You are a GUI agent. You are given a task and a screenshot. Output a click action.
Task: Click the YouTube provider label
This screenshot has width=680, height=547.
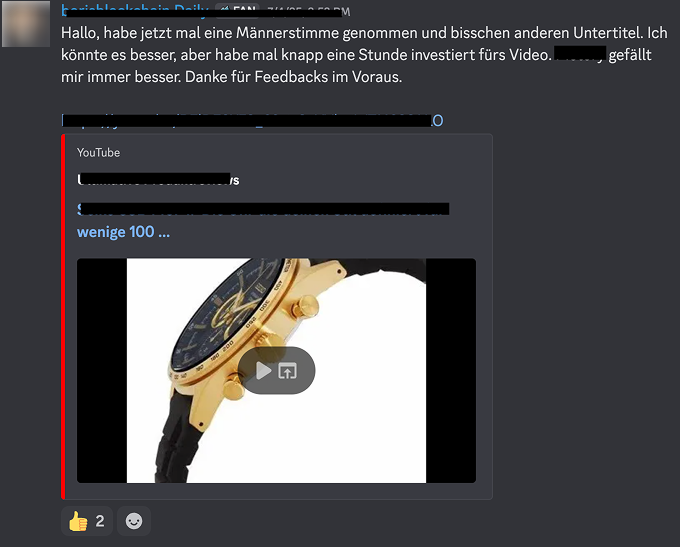(x=98, y=153)
